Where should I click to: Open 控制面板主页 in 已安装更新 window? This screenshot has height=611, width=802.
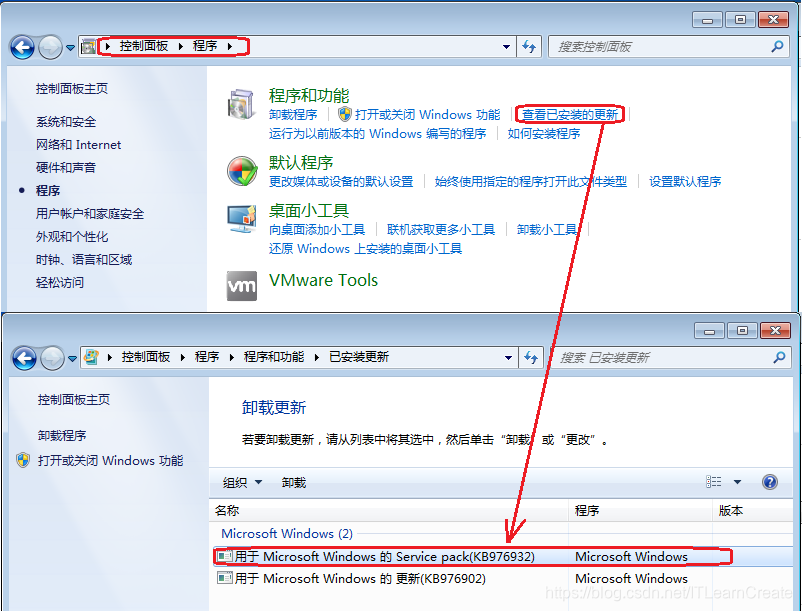[74, 399]
